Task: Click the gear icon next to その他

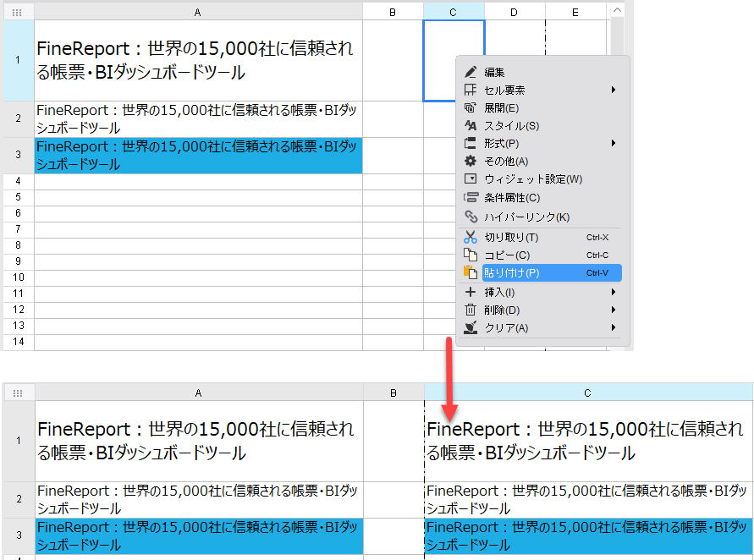Action: pyautogui.click(x=471, y=161)
